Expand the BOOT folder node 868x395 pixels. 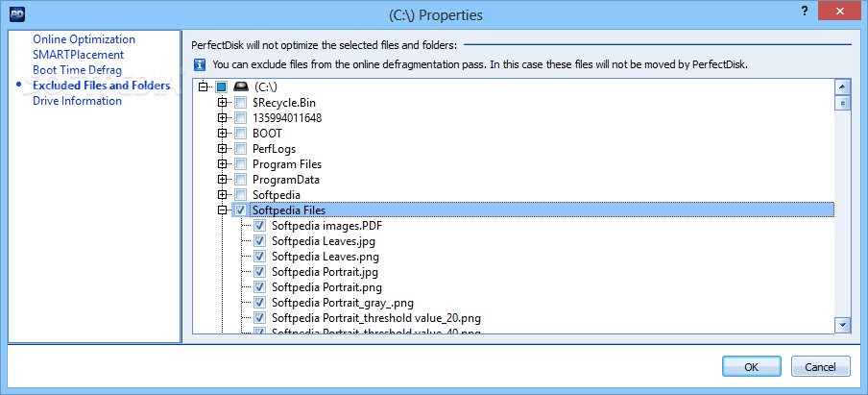click(223, 134)
